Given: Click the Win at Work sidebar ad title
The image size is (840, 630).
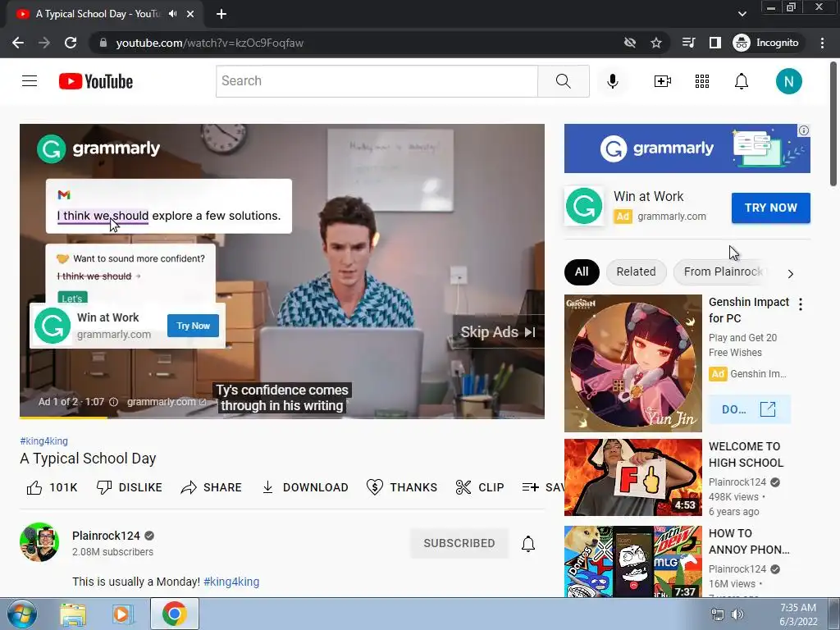Looking at the screenshot, I should 648,197.
